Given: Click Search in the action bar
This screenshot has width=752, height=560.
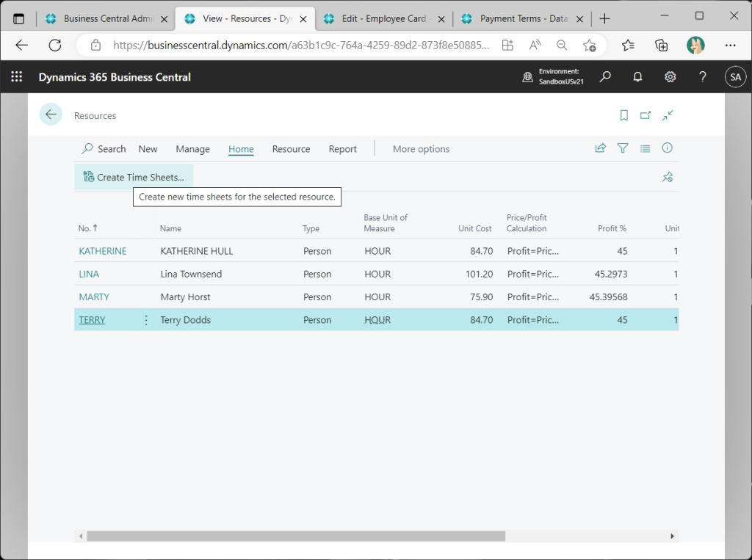Looking at the screenshot, I should [x=104, y=149].
